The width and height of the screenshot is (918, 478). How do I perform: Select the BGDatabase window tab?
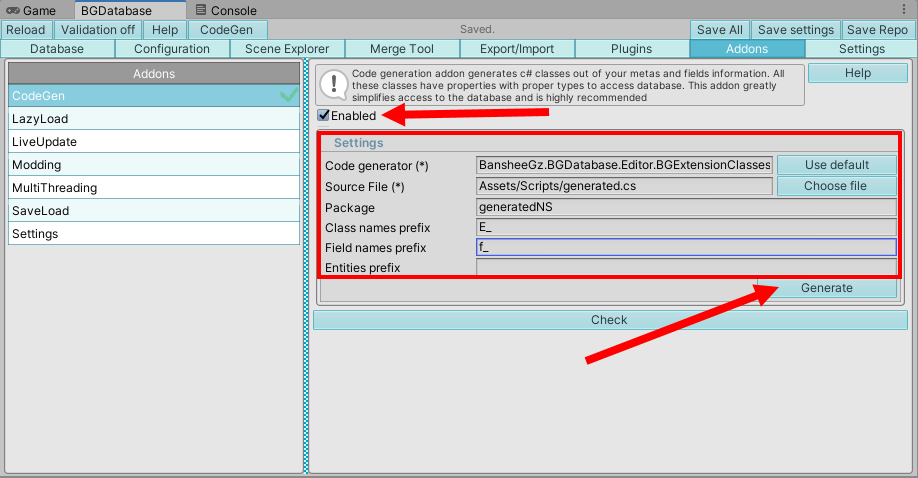130,11
